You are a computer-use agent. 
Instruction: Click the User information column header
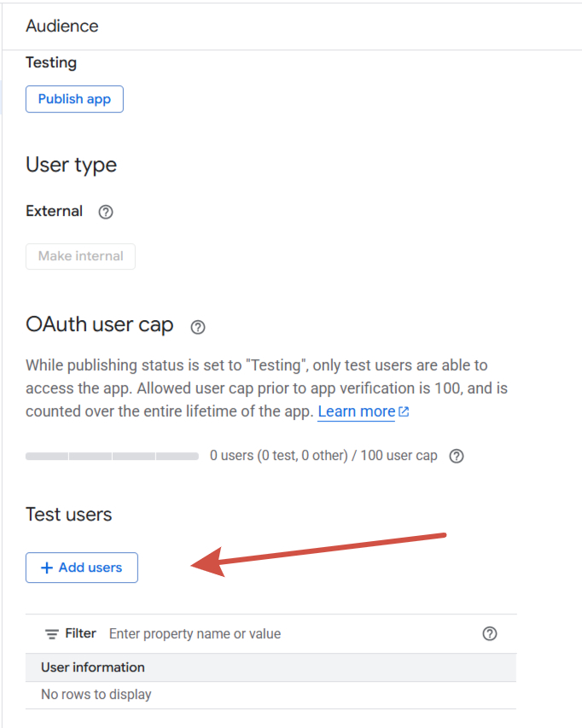(93, 667)
